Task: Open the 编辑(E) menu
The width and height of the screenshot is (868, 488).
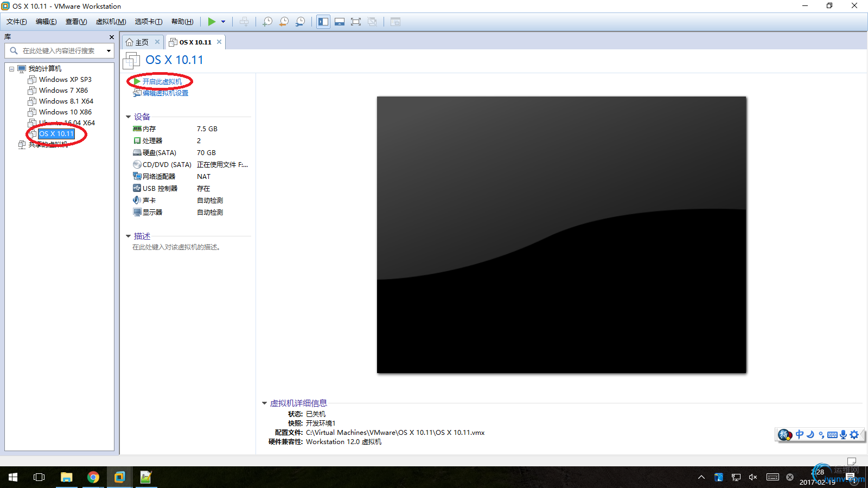Action: [x=46, y=22]
